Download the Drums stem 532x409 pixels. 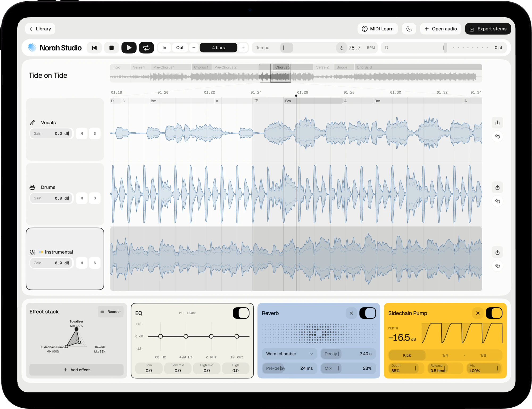click(497, 188)
